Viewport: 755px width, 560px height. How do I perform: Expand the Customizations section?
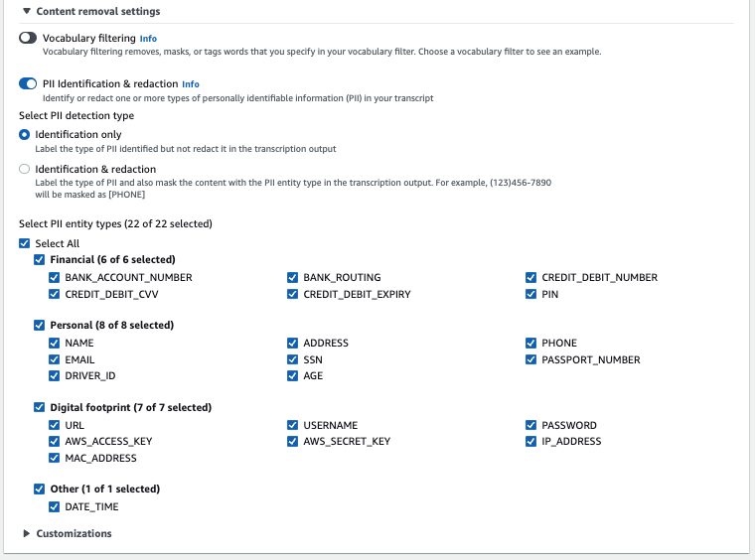27,533
